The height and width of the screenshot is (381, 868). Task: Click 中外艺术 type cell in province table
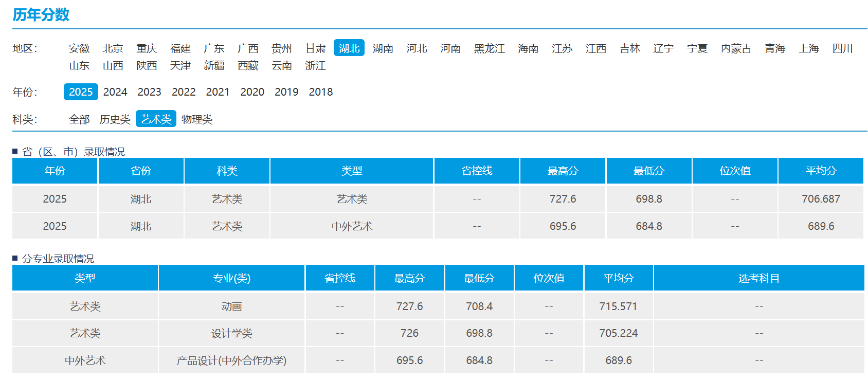click(352, 226)
